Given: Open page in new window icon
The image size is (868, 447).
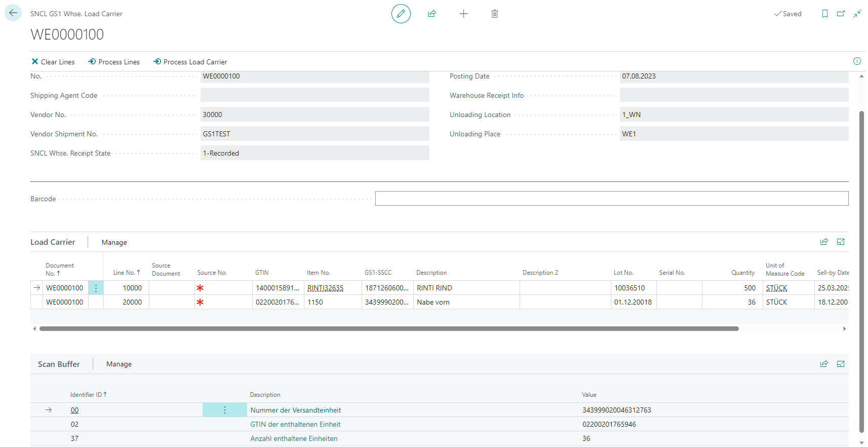Looking at the screenshot, I should pyautogui.click(x=841, y=14).
